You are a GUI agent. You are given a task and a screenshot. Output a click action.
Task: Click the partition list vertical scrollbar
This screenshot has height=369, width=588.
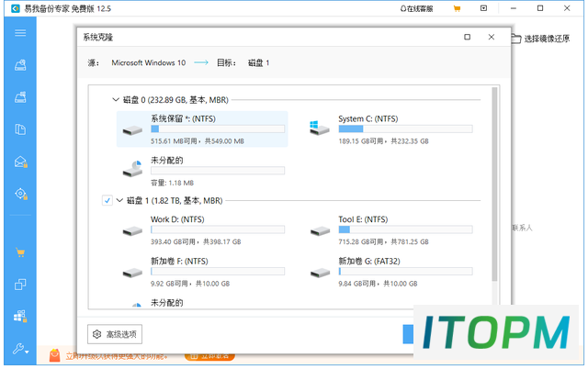coord(494,184)
